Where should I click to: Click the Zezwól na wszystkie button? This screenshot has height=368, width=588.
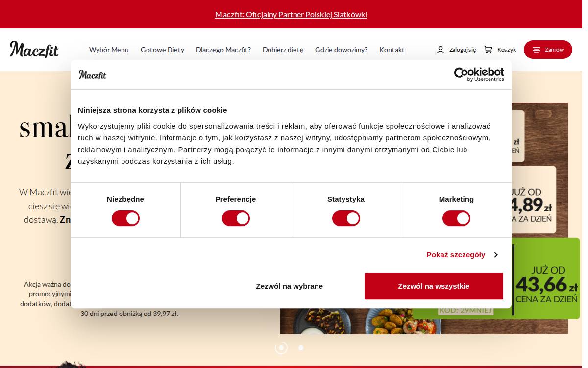click(x=434, y=286)
